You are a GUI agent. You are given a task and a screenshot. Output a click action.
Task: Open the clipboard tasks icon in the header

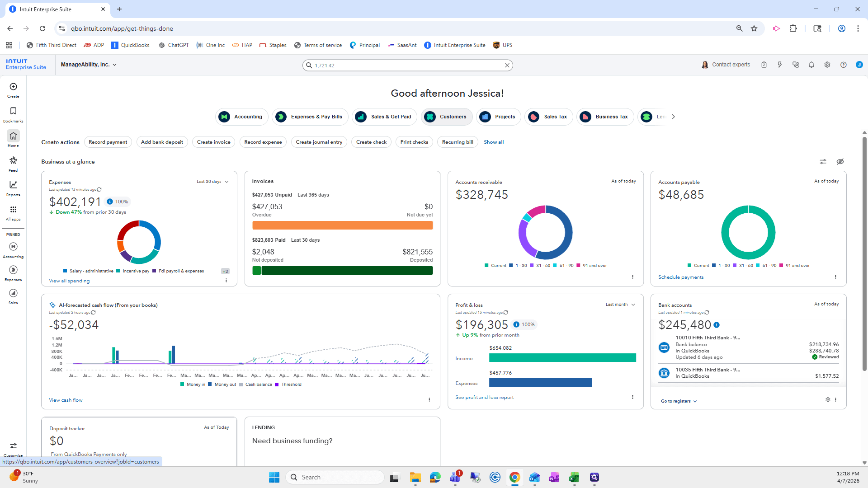pyautogui.click(x=764, y=65)
